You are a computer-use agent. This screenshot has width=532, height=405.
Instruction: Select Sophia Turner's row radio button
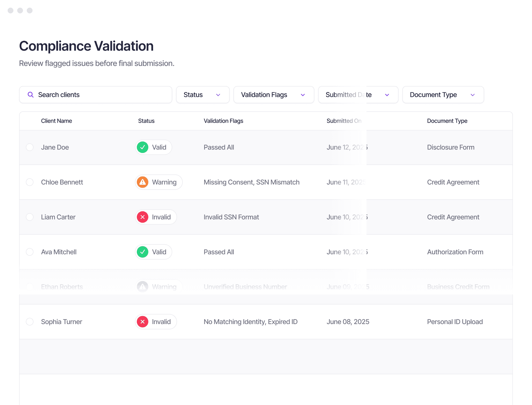pos(30,322)
